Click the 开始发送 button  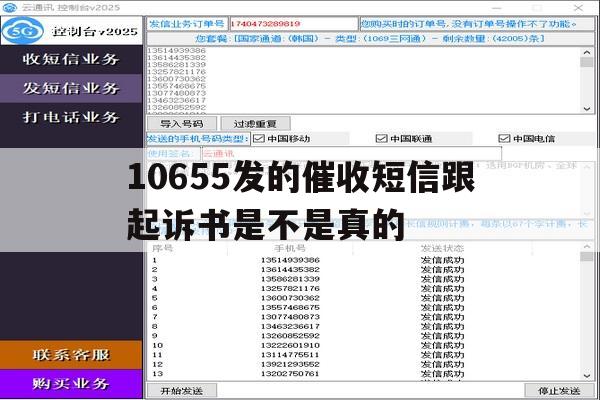(182, 391)
